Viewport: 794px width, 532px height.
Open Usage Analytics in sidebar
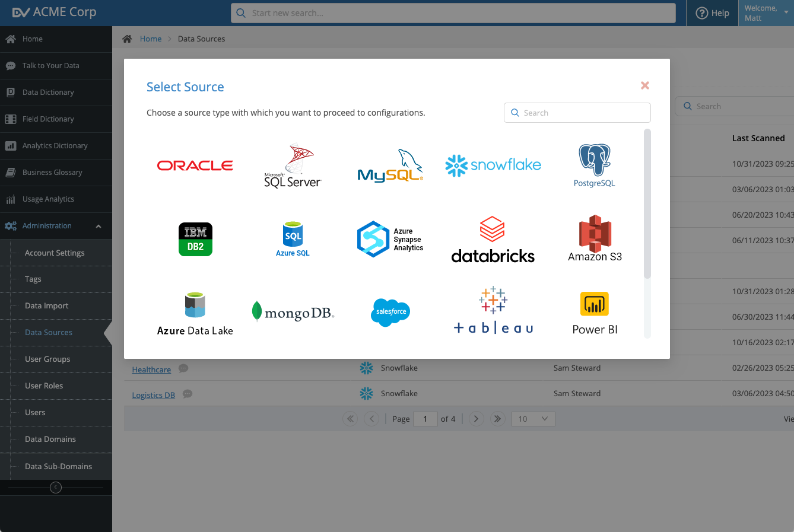pyautogui.click(x=56, y=199)
